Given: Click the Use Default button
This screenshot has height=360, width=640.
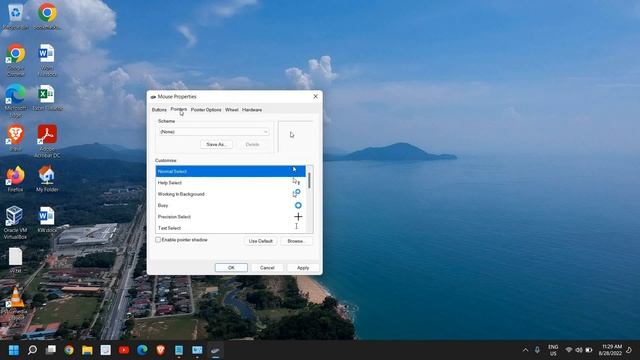Looking at the screenshot, I should coord(260,241).
